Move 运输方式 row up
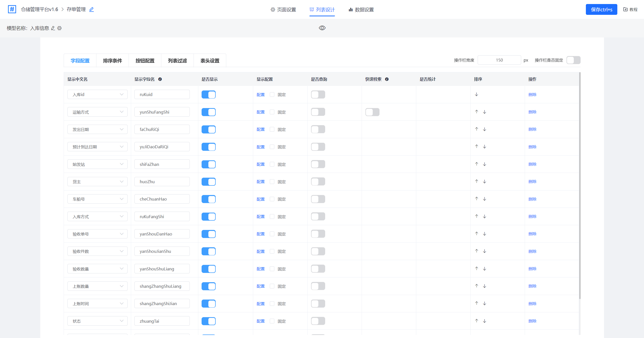 click(x=476, y=112)
